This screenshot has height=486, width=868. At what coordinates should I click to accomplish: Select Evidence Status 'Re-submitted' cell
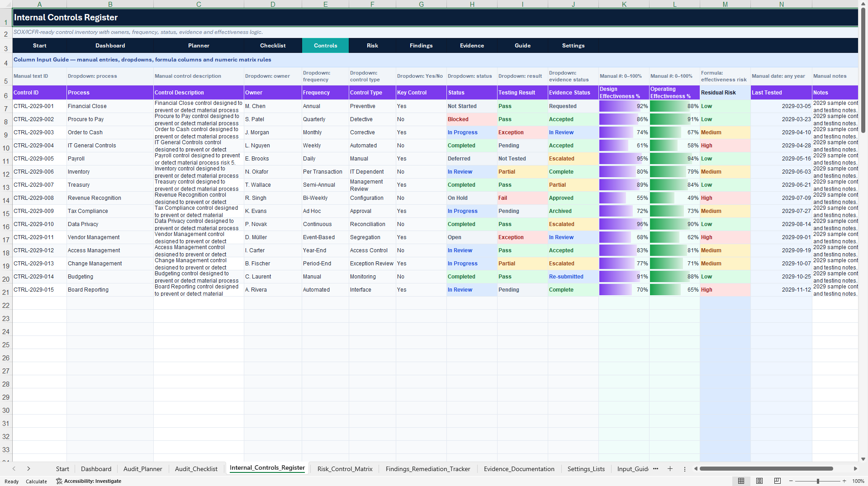(573, 277)
